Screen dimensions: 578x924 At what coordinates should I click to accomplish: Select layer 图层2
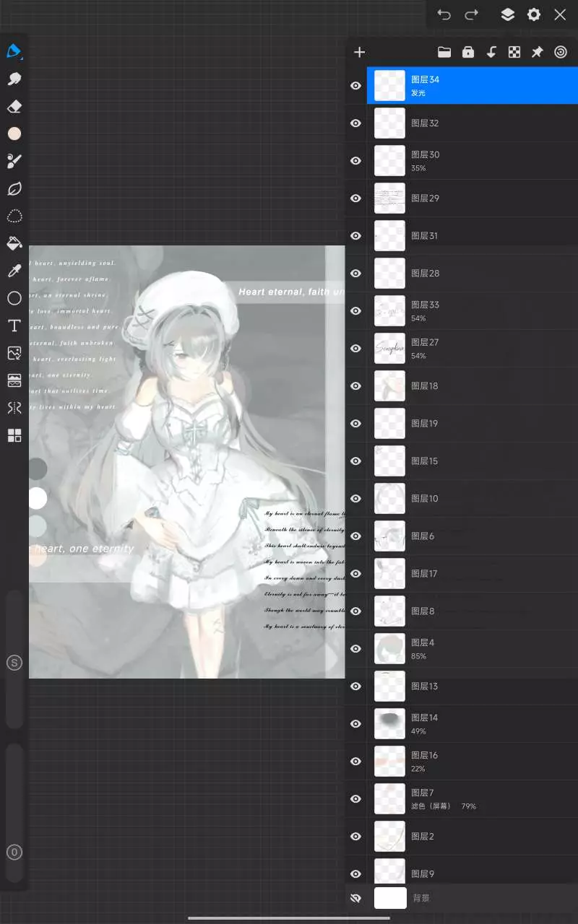pos(473,836)
